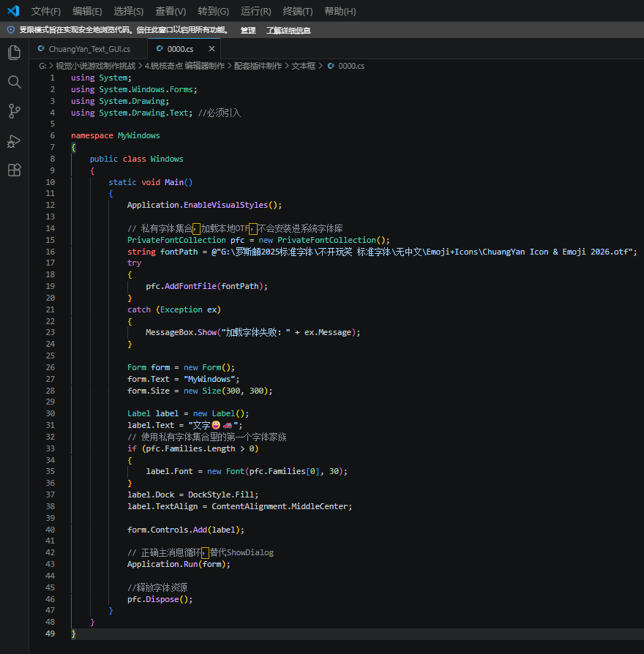Click the closing brace on line 49
644x654 pixels.
click(73, 634)
